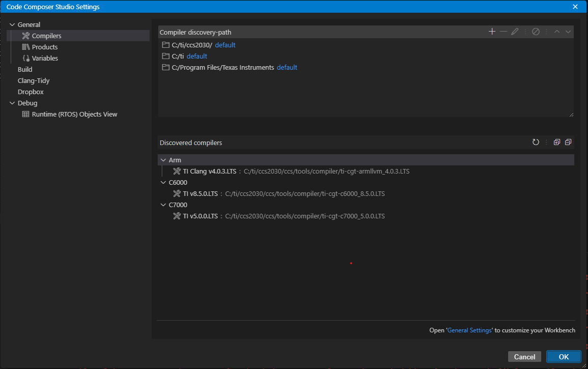Add a new compiler discovery path
This screenshot has width=588, height=369.
coord(492,32)
